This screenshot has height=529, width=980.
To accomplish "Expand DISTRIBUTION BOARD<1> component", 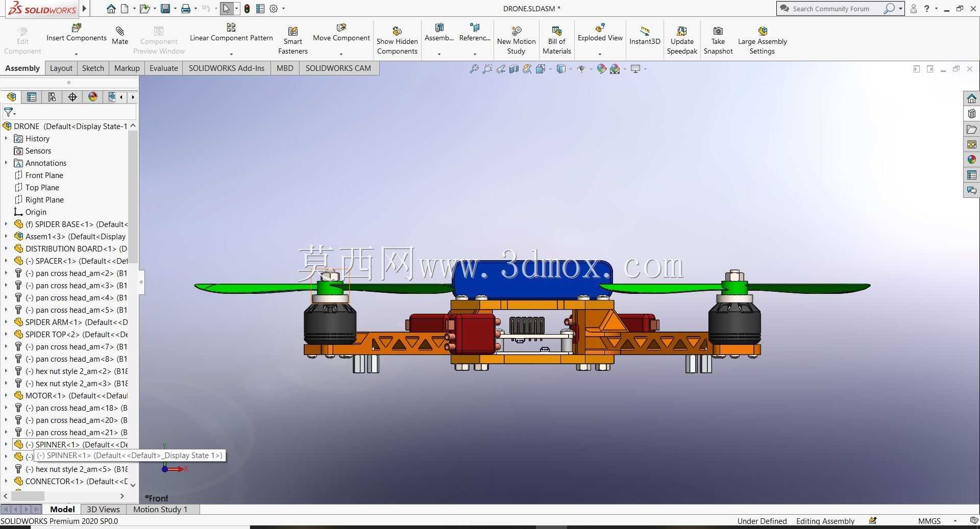I will pyautogui.click(x=6, y=248).
